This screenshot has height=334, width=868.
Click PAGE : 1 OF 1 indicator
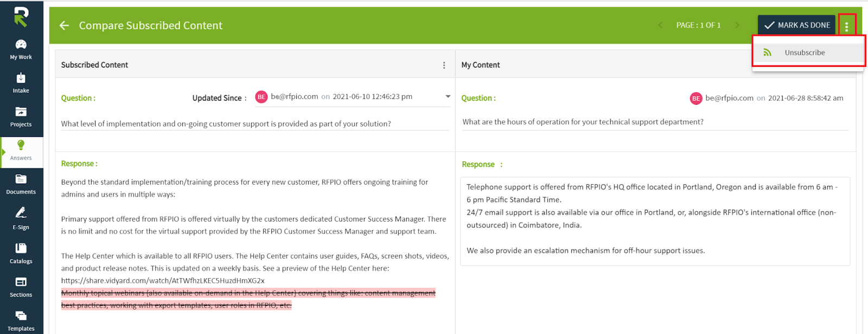click(x=698, y=25)
